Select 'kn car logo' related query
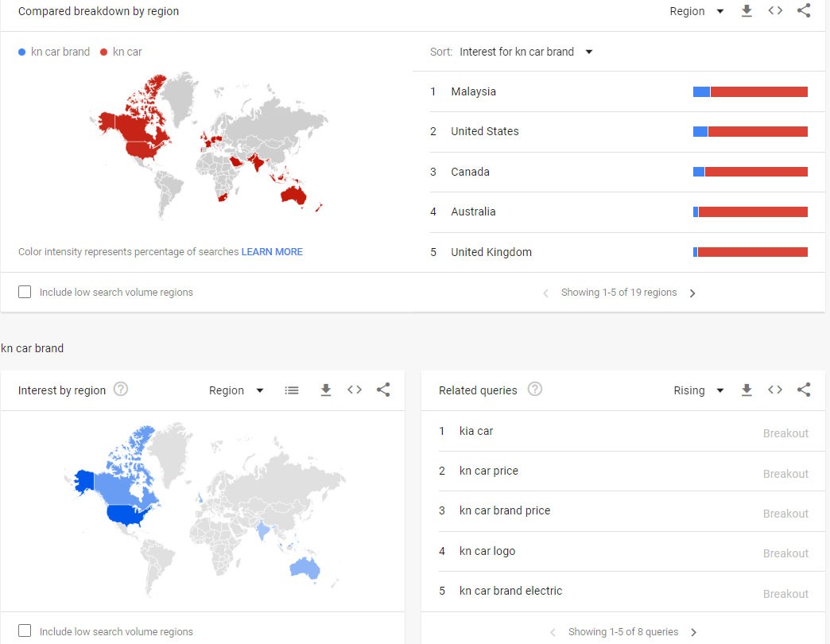Screen dimensions: 830x644 tap(487, 551)
